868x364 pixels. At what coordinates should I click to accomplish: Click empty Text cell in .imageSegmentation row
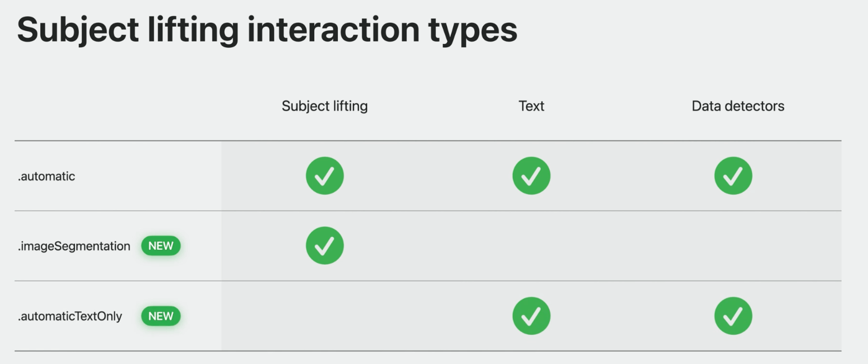[531, 246]
